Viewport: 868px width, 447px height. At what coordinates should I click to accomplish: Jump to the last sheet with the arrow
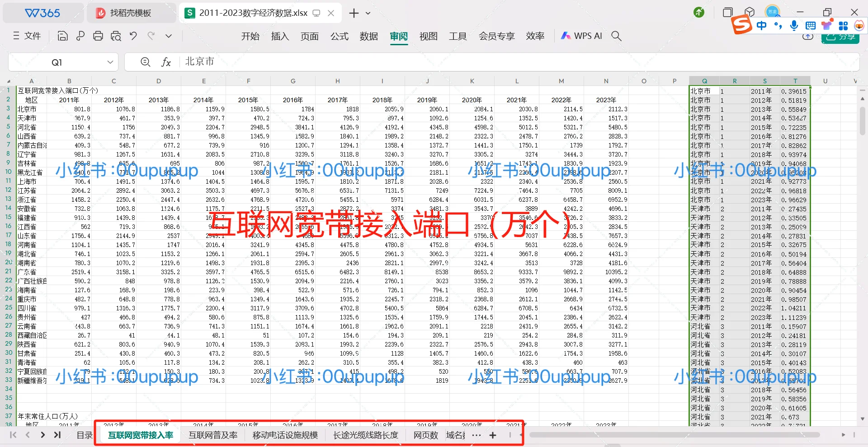pyautogui.click(x=57, y=435)
